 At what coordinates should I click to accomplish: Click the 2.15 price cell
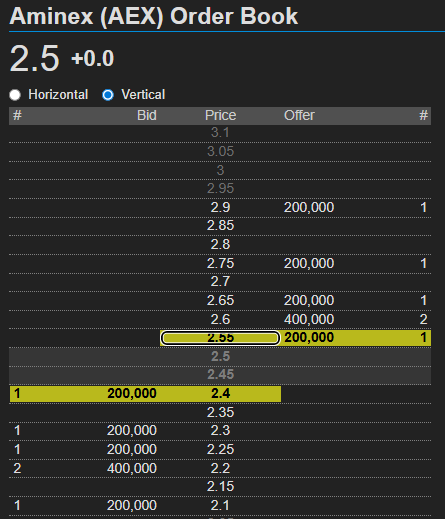point(220,487)
